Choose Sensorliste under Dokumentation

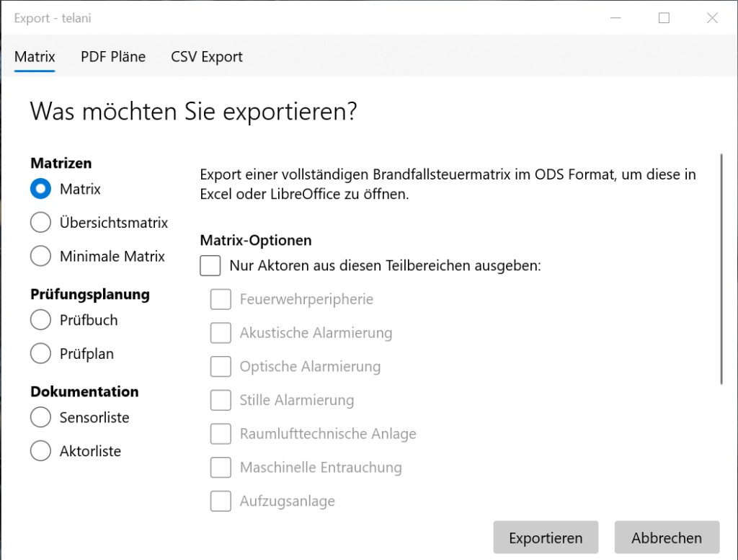click(x=40, y=417)
